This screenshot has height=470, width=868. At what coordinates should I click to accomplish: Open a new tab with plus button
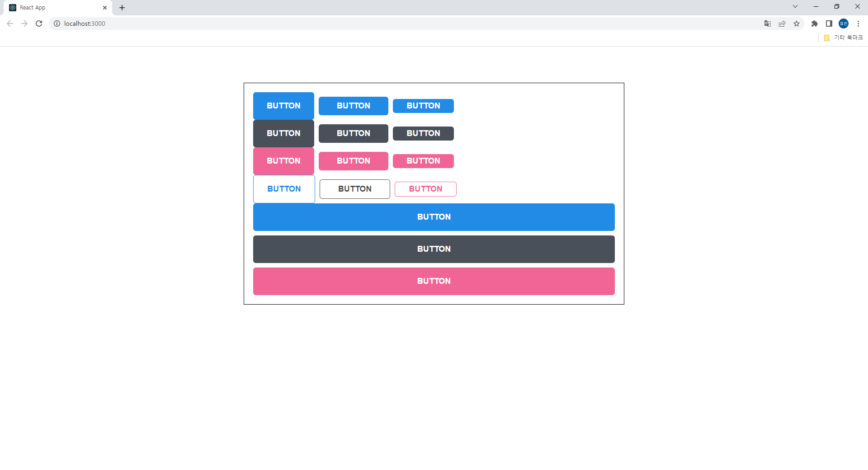tap(122, 8)
